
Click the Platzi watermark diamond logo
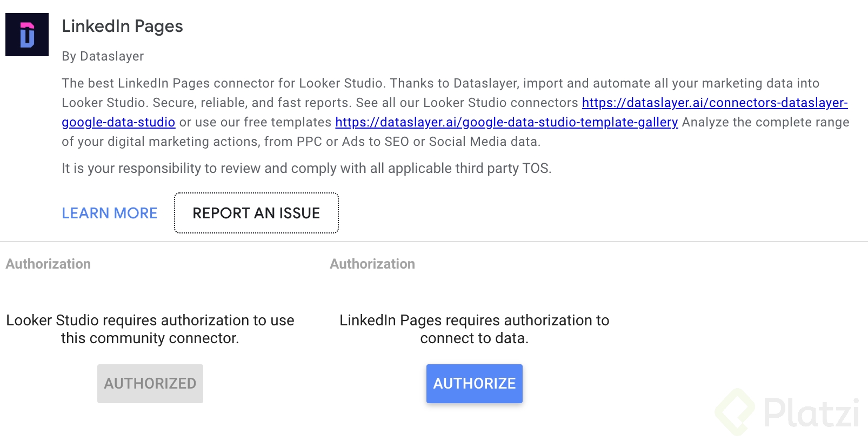pyautogui.click(x=735, y=412)
